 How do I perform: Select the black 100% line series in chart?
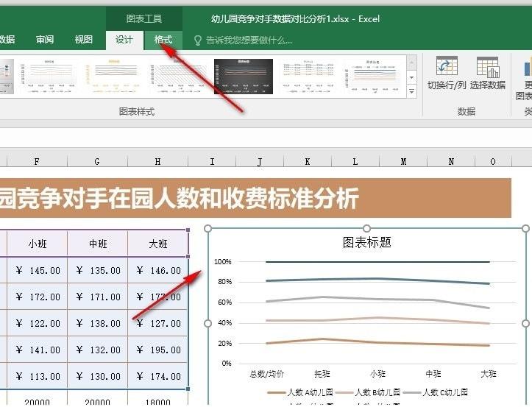point(377,262)
